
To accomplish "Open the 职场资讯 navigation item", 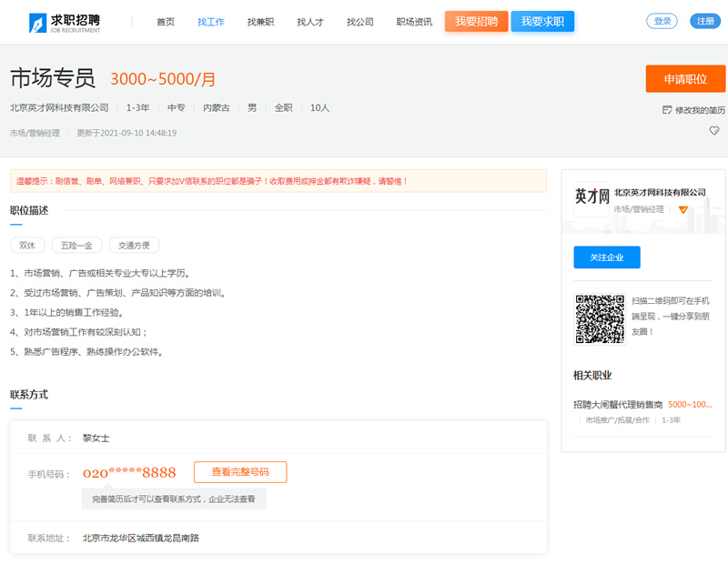I will (x=414, y=22).
